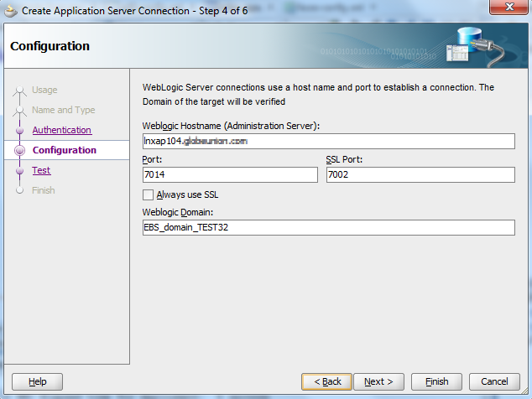The width and height of the screenshot is (532, 399).
Task: Click the Finish step in sidebar
Action: [x=43, y=190]
